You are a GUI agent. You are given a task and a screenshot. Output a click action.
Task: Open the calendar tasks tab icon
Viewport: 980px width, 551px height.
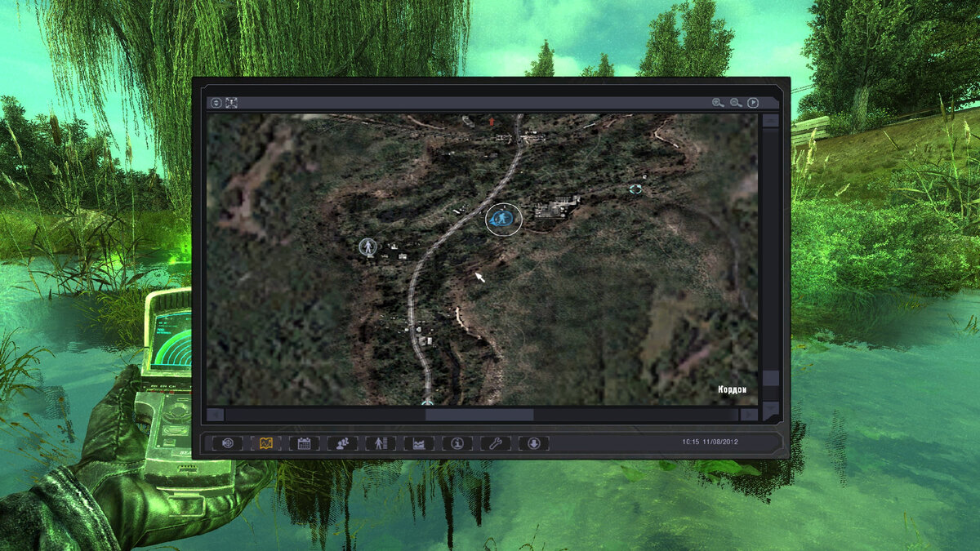[304, 443]
